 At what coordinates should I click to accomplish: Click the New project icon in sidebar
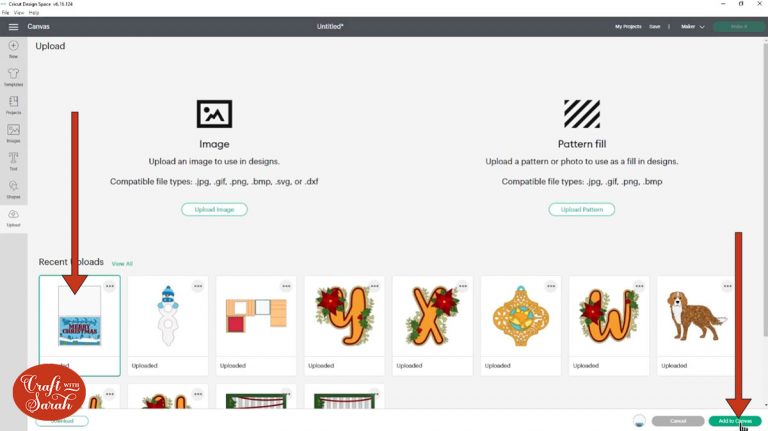click(x=13, y=46)
